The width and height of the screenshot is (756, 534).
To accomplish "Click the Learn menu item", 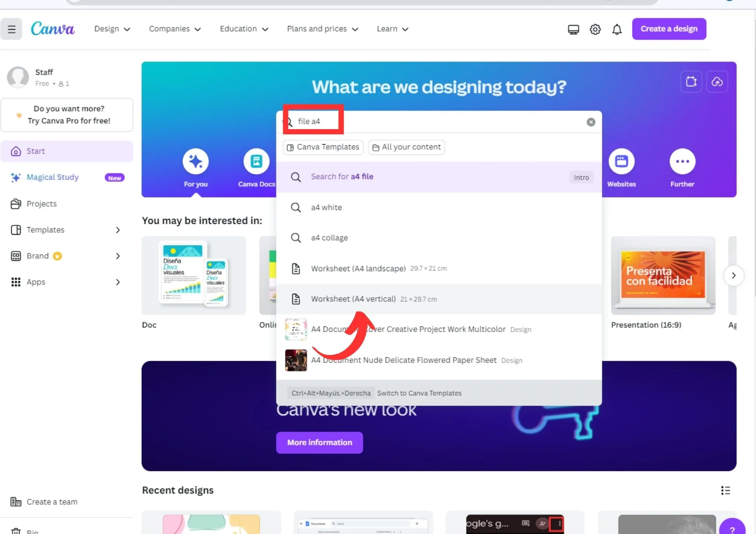I will (x=393, y=29).
